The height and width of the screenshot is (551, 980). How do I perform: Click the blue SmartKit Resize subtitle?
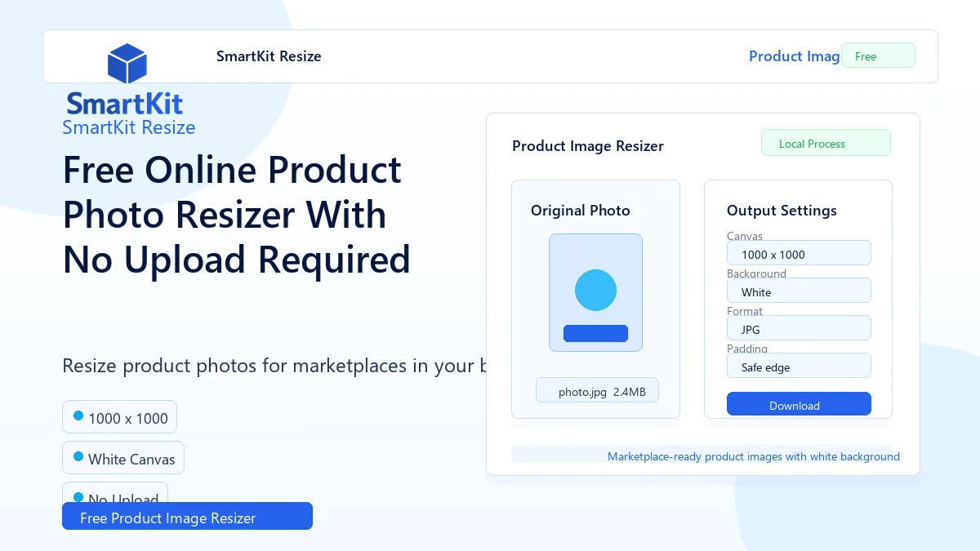129,127
